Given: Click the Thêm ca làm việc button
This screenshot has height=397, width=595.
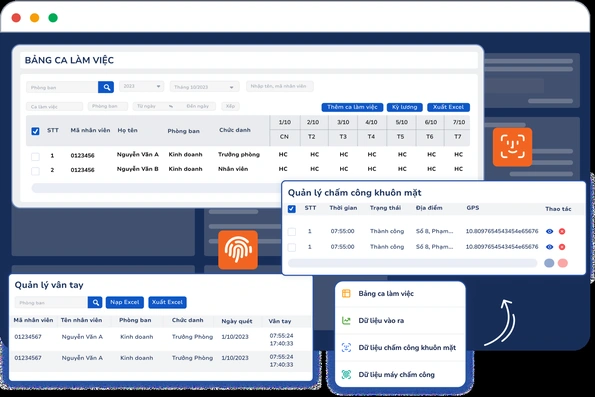Looking at the screenshot, I should coord(352,107).
